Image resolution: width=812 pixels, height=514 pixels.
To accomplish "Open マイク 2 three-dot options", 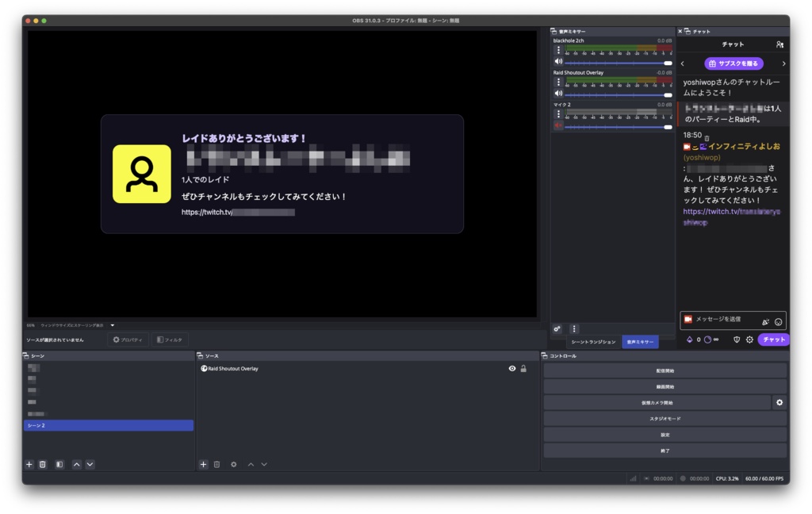I will coord(558,114).
